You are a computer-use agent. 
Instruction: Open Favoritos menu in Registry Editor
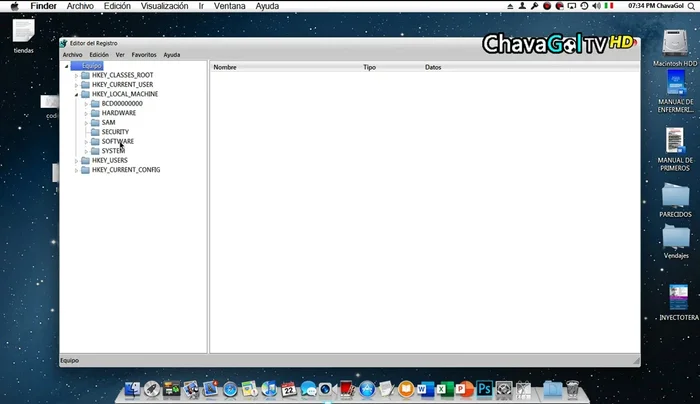coord(144,54)
